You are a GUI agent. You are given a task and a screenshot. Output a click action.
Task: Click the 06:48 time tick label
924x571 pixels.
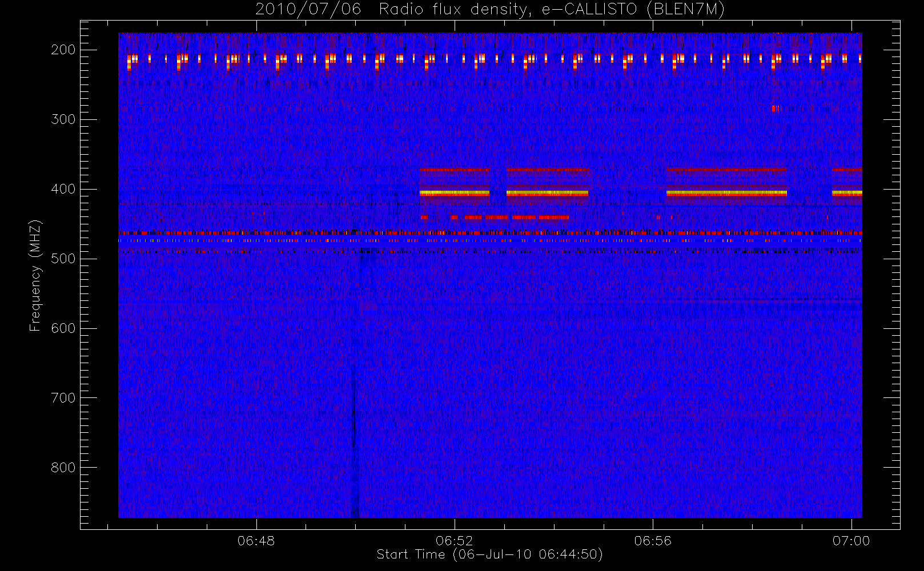click(256, 541)
